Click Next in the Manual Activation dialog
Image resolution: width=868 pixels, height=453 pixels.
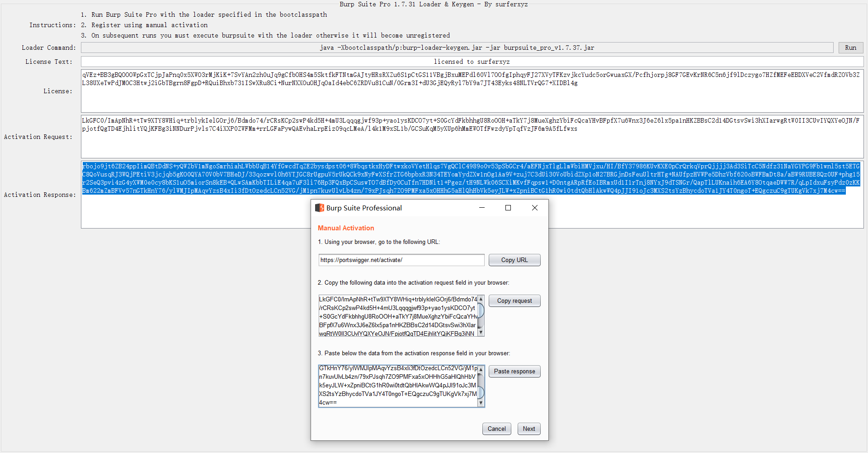point(529,429)
